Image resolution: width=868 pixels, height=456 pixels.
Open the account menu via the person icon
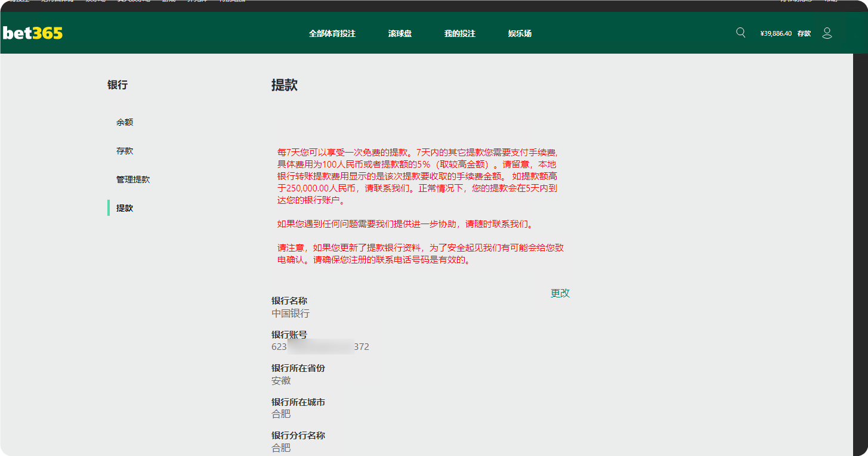click(x=827, y=33)
